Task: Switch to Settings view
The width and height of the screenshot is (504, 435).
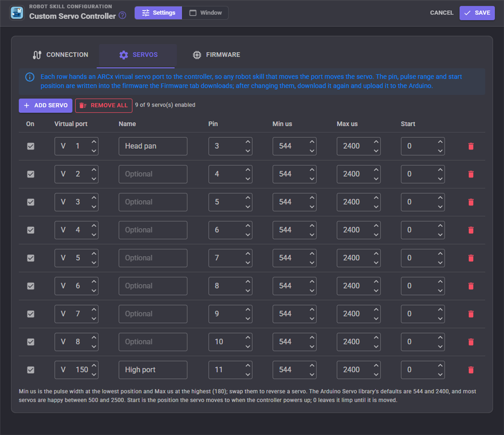Action: point(158,13)
